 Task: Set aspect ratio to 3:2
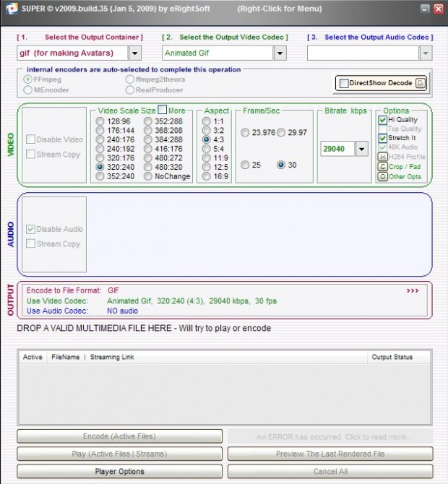206,130
